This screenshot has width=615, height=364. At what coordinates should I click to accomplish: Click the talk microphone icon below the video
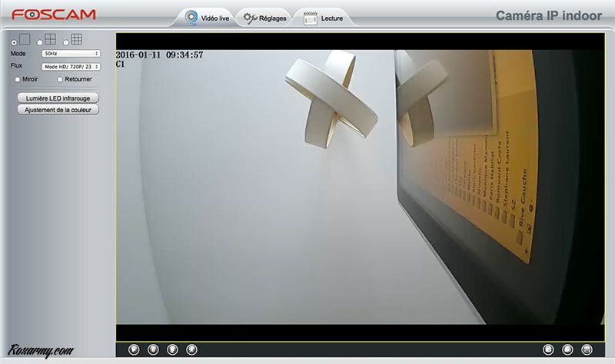pyautogui.click(x=172, y=349)
